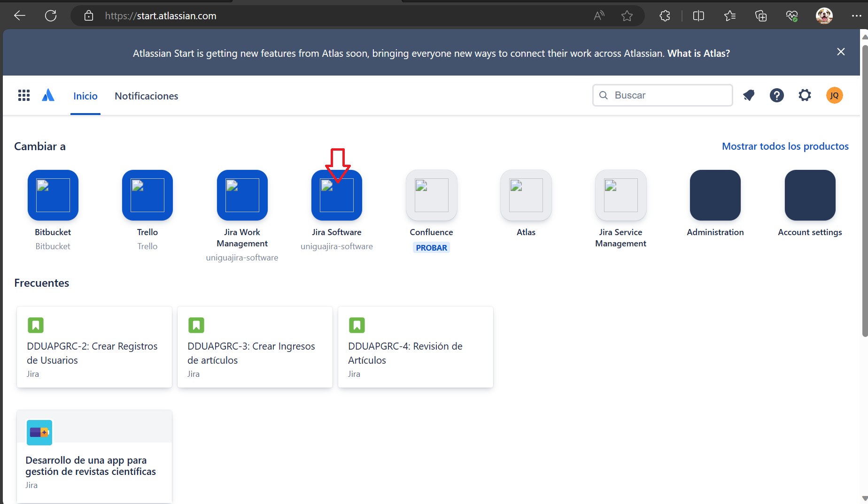Viewport: 868px width, 504px height.
Task: Open browser collections icon
Action: point(761,16)
